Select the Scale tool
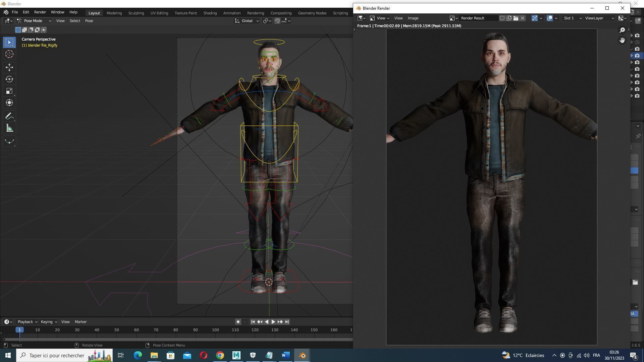This screenshot has width=644, height=362. tap(9, 91)
